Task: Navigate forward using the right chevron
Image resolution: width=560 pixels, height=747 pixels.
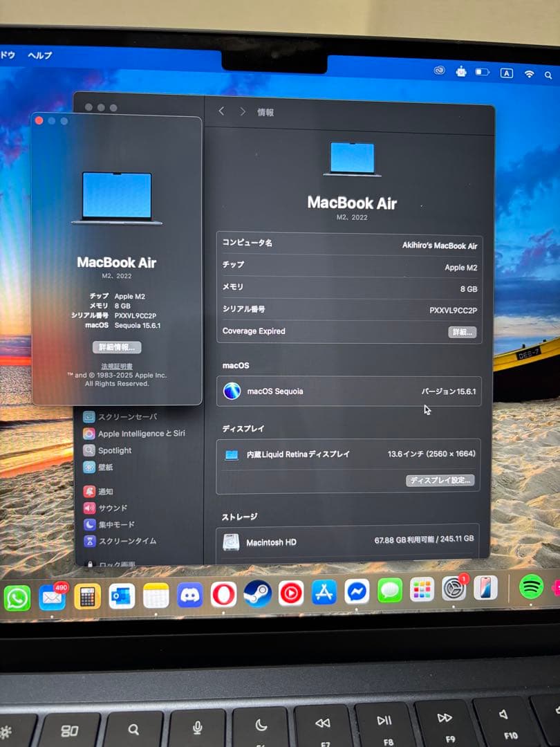Action: tap(243, 111)
